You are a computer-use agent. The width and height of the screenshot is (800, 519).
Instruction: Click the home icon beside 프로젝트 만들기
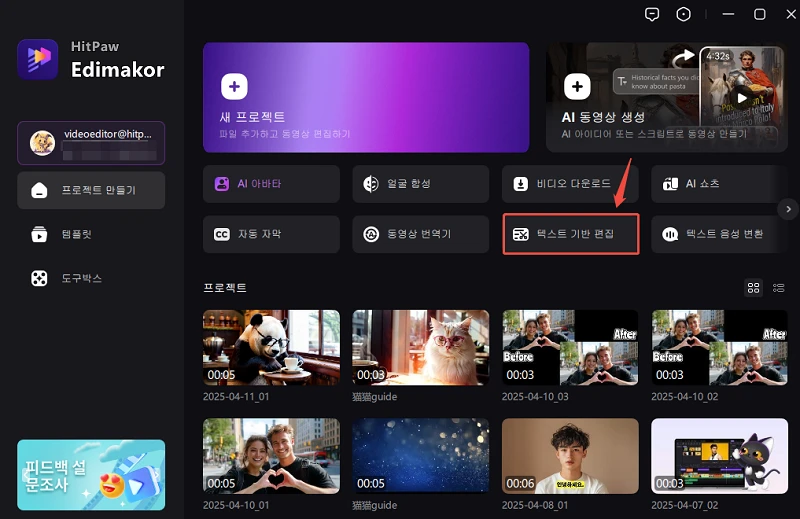[39, 190]
